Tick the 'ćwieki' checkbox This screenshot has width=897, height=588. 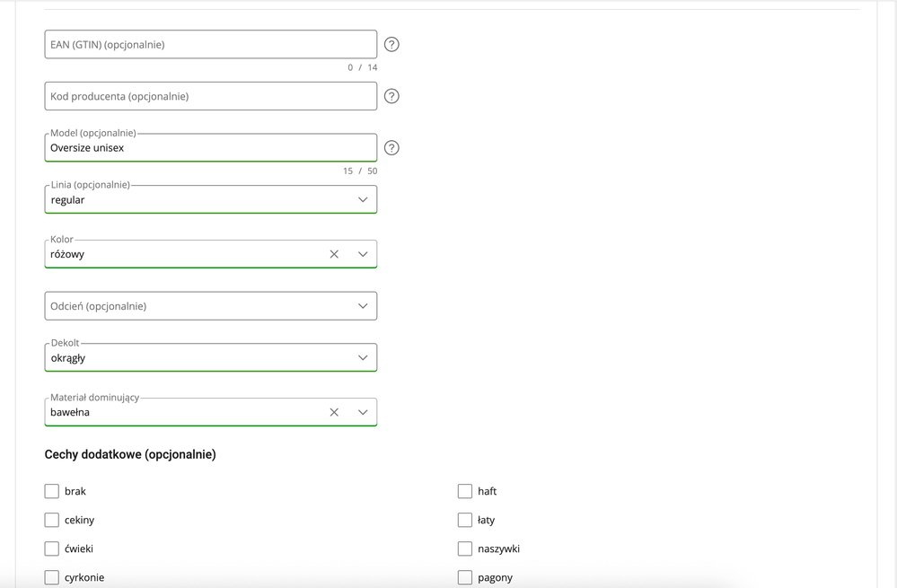(52, 549)
